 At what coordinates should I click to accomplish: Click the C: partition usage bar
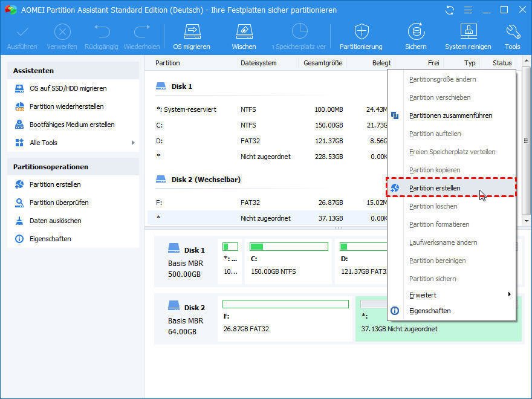[289, 246]
